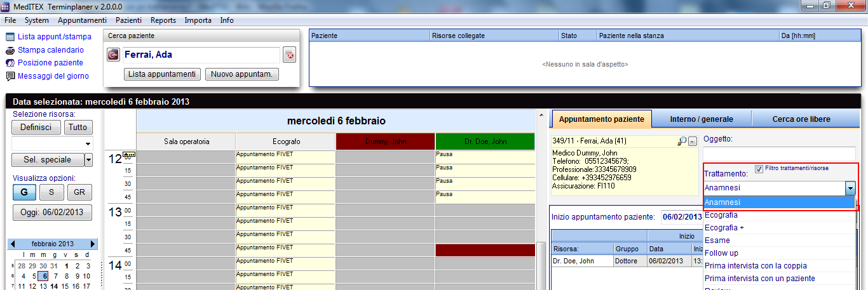Click the patient name field Ferrai, Ada
The image size is (868, 290).
click(x=200, y=55)
